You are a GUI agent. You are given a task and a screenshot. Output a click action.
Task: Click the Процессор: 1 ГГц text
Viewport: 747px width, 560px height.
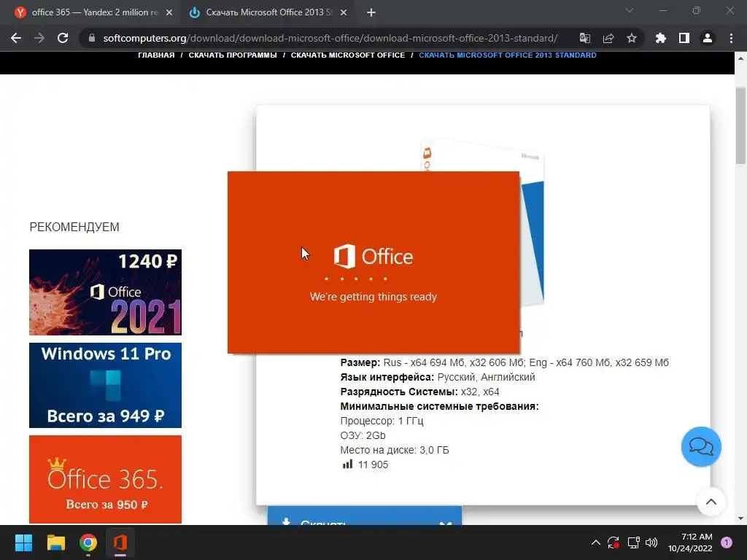click(x=382, y=421)
